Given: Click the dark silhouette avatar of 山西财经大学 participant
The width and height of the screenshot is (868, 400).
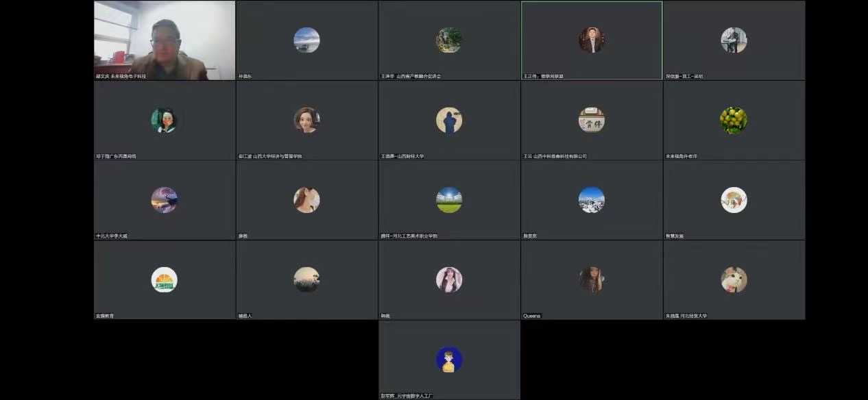Looking at the screenshot, I should (x=449, y=120).
